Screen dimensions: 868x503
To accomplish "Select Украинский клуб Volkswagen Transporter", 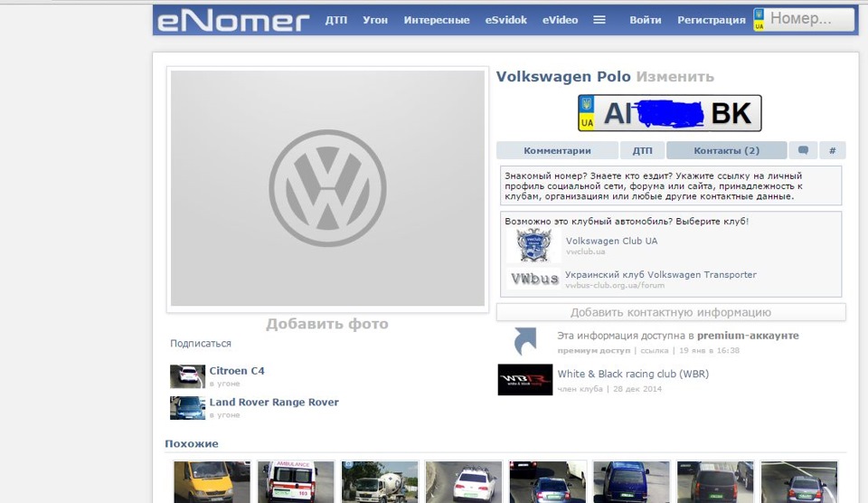I will click(x=660, y=274).
